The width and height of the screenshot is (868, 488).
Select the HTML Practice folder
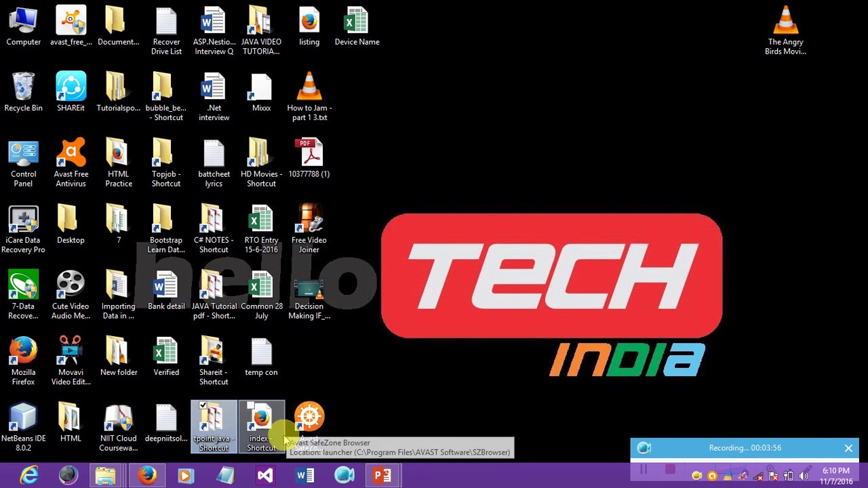(x=119, y=164)
